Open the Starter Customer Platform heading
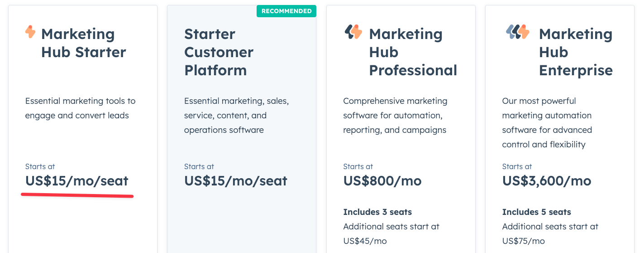Screen dimensions: 644x253 [x=219, y=52]
